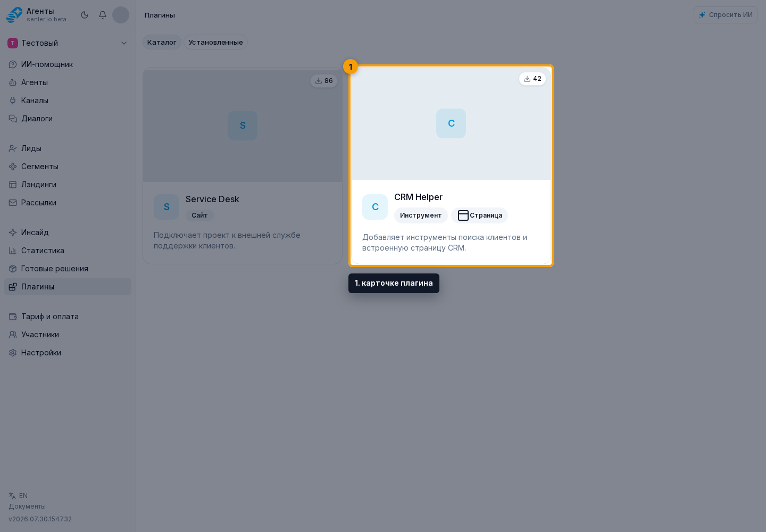Click the Сегменты icon in sidebar
This screenshot has height=532, width=766.
pyautogui.click(x=13, y=167)
